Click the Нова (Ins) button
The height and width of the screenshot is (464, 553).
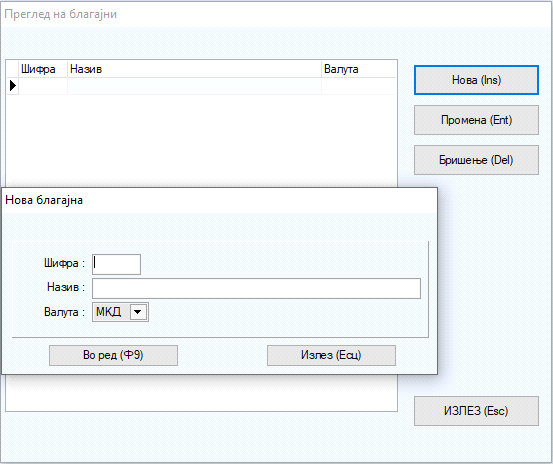click(x=476, y=80)
